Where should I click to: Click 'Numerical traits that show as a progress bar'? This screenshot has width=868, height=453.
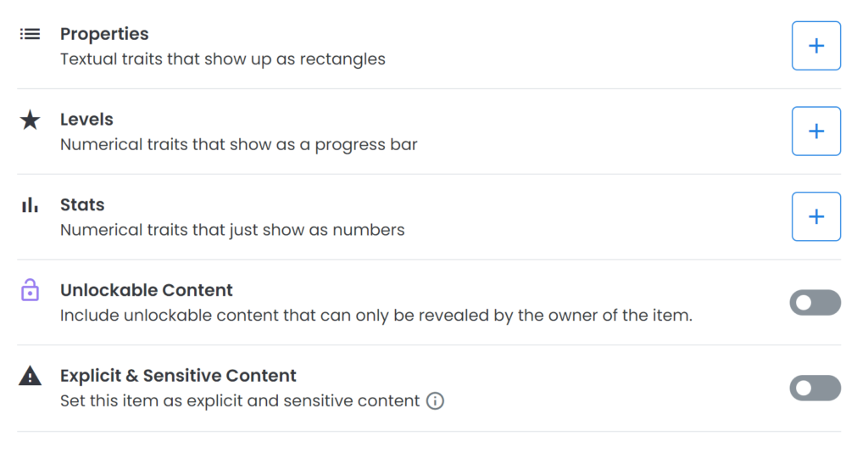coord(238,144)
